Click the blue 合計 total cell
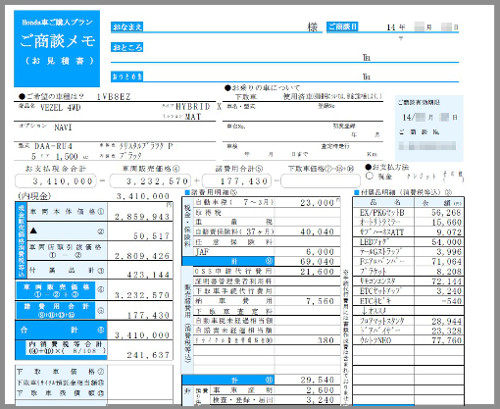The image size is (500, 409). click(61, 330)
